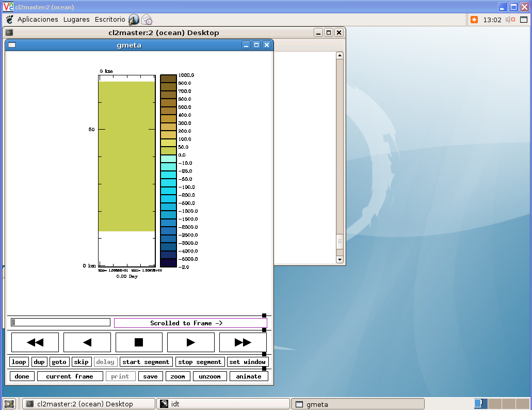Image resolution: width=532 pixels, height=410 pixels.
Task: Click the show desktop icon in taskbar
Action: [9, 404]
